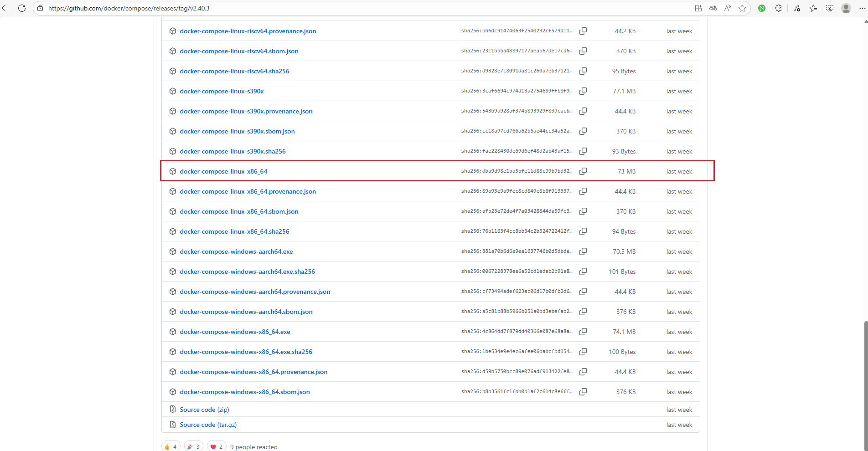
Task: Click the split screen icon in address bar
Action: click(698, 8)
